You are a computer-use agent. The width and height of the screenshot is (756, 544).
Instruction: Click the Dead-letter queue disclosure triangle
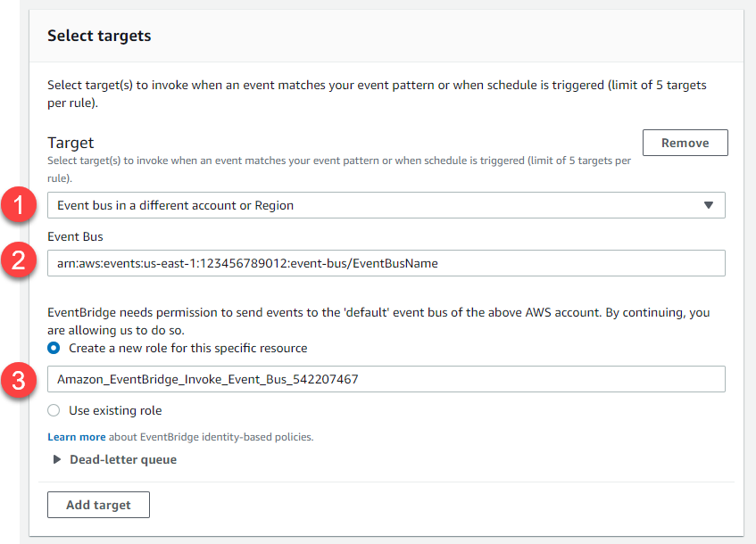pyautogui.click(x=57, y=460)
